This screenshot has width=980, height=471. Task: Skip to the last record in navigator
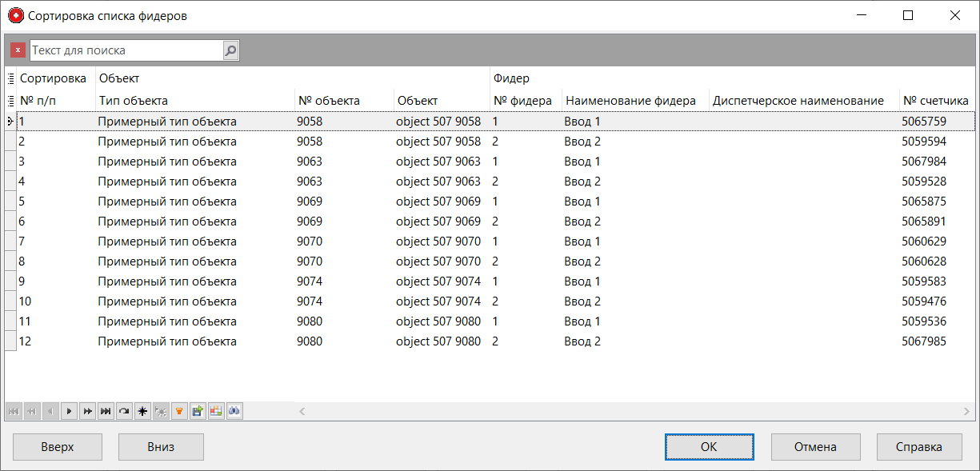click(106, 411)
